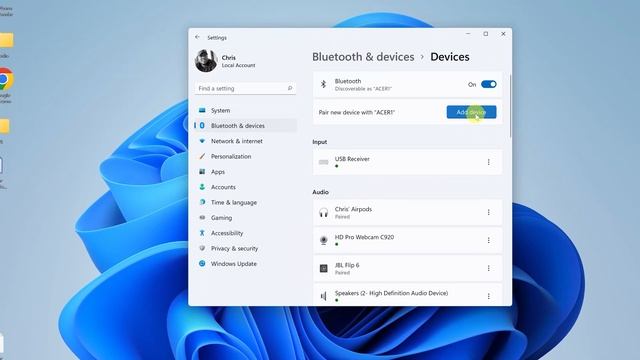Click the Time & language globe icon
640x360 pixels.
202,202
